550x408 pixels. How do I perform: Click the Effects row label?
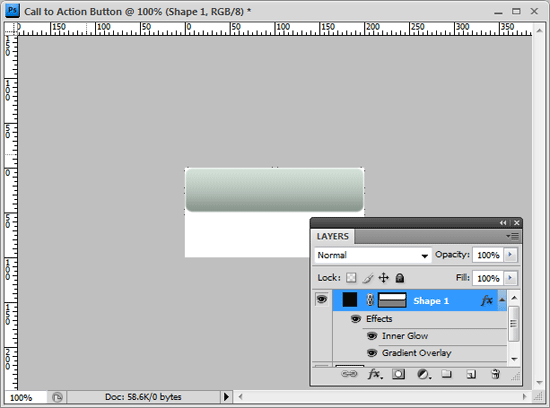(379, 319)
